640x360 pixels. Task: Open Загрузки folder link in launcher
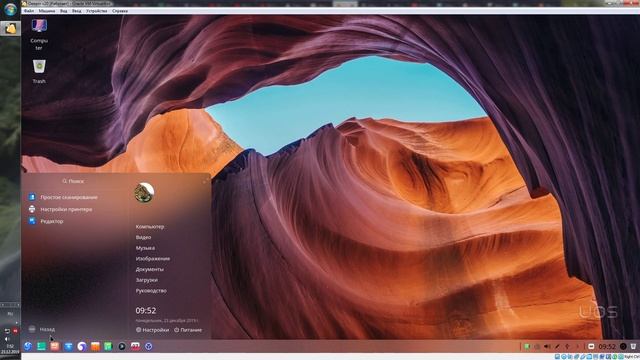[147, 280]
